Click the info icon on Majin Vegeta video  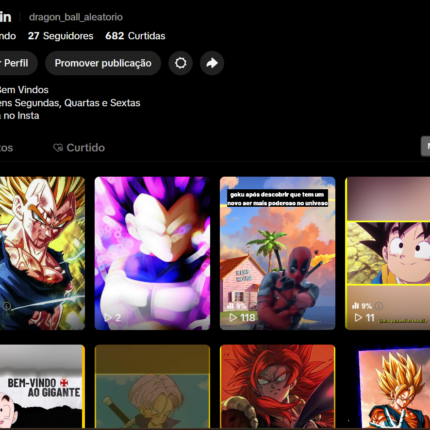(x=6, y=306)
